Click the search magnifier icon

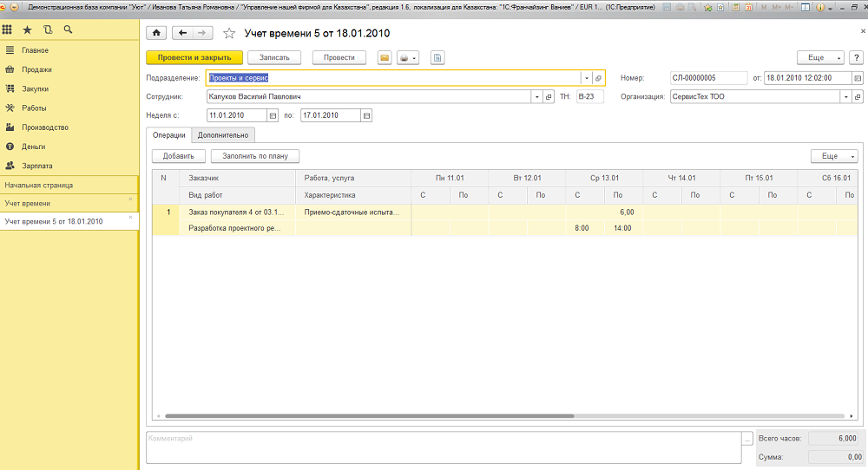point(68,29)
